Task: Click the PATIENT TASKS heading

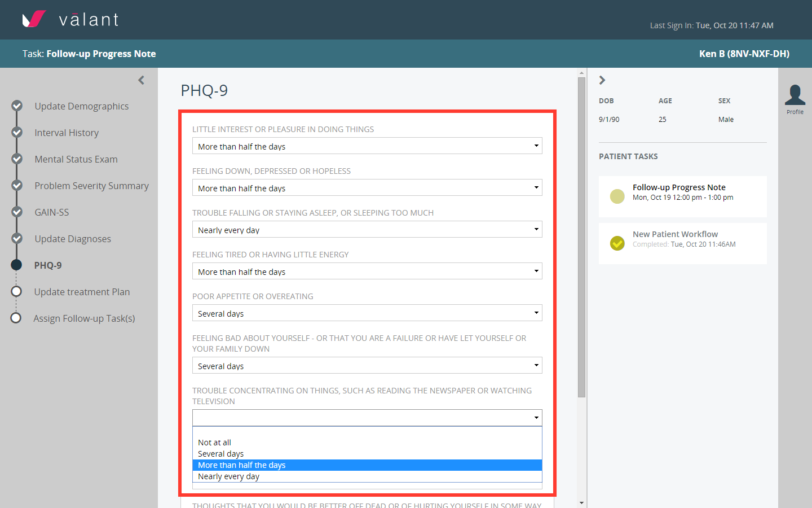Action: coord(628,156)
